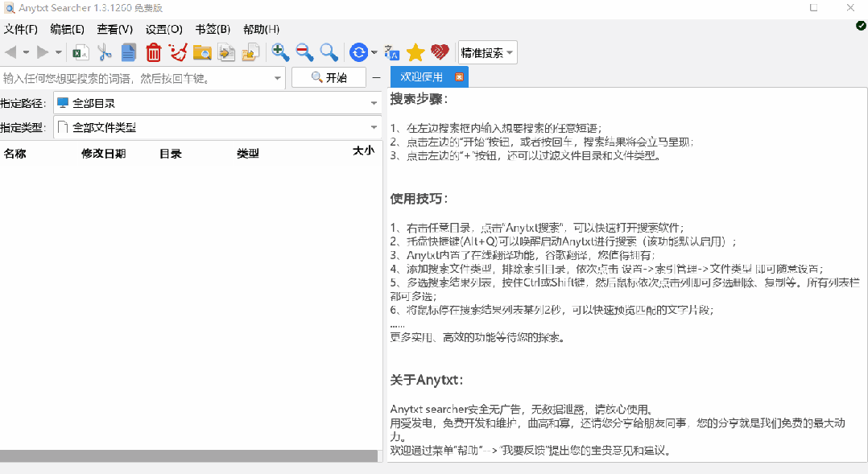Image resolution: width=868 pixels, height=474 pixels.
Task: Click the blue document copy icon
Action: pyautogui.click(x=129, y=52)
